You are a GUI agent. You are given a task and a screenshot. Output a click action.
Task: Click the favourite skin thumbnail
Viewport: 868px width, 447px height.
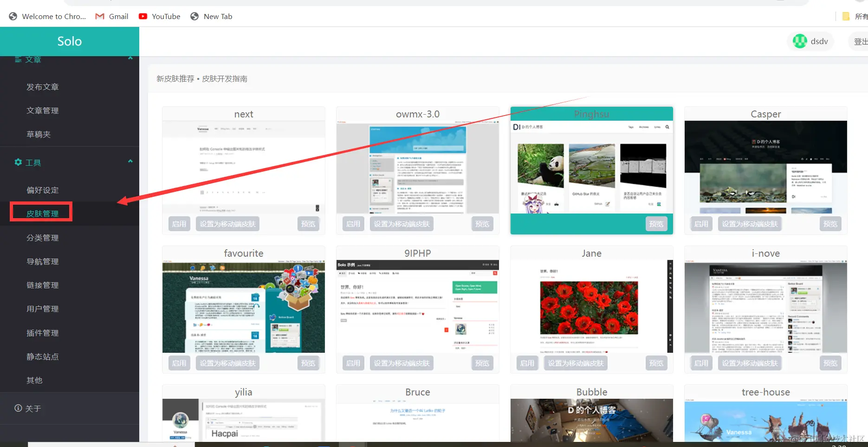click(x=244, y=306)
